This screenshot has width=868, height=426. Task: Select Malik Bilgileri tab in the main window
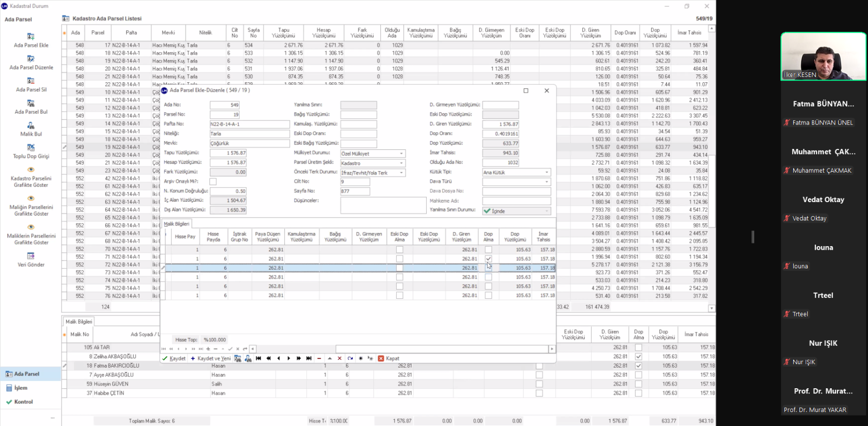[79, 322]
